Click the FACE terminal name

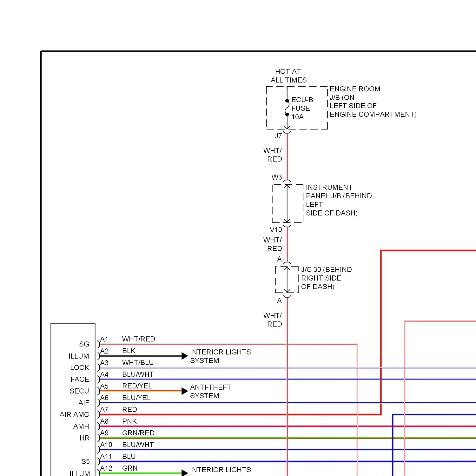80,380
